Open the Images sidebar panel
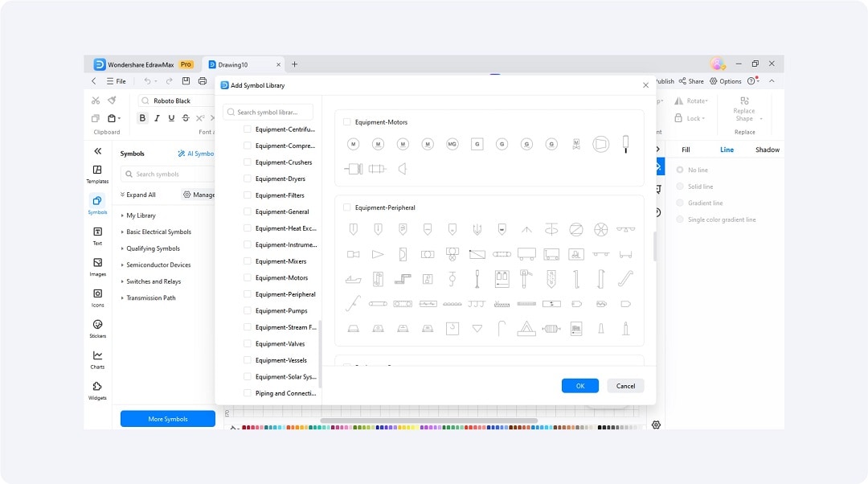 click(x=97, y=266)
